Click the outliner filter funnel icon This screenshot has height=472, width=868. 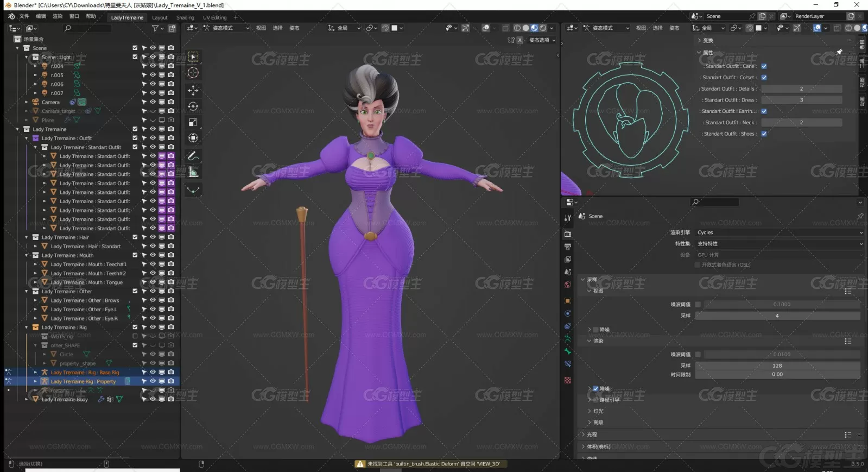point(155,28)
